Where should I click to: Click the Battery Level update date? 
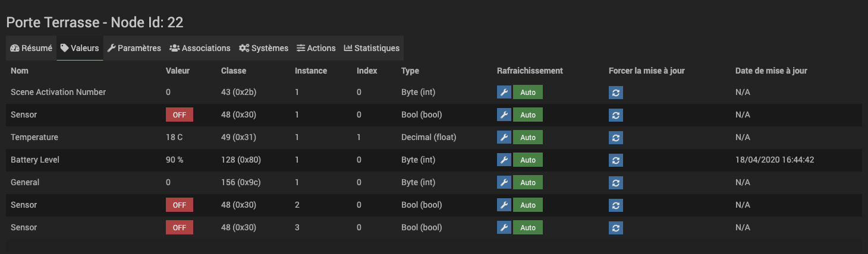pyautogui.click(x=775, y=160)
